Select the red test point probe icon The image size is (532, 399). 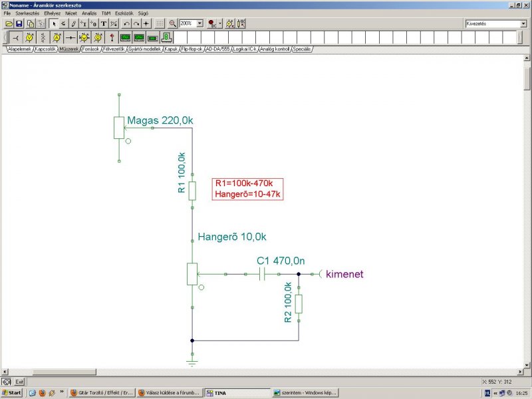coord(112,37)
